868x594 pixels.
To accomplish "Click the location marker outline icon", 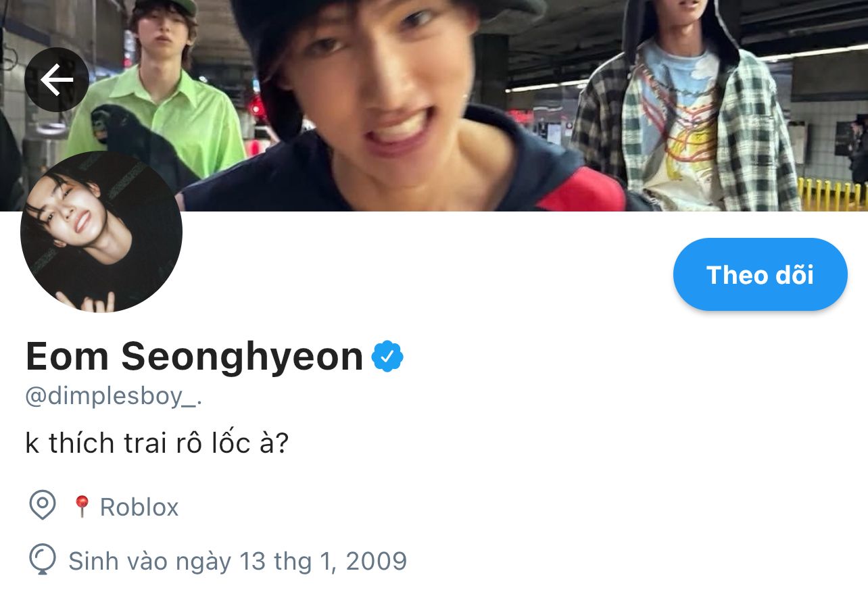I will pos(43,505).
